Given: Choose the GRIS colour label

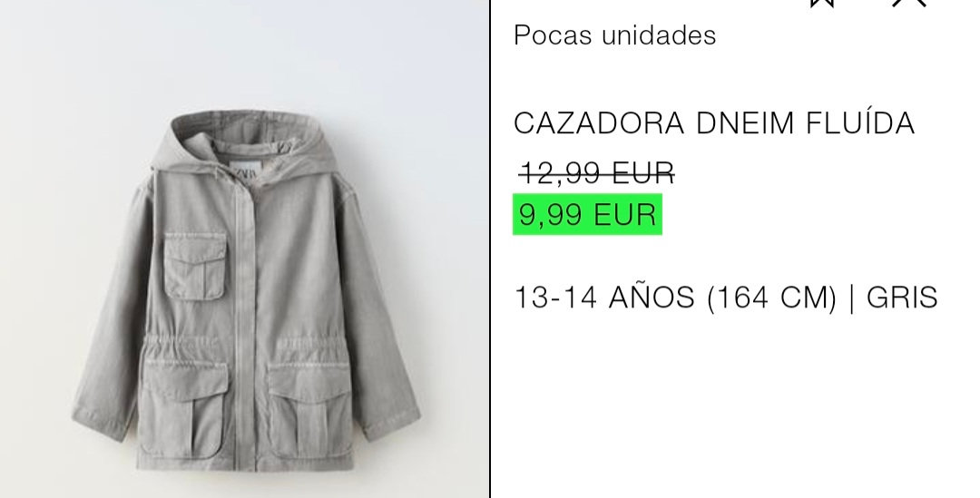Looking at the screenshot, I should (902, 298).
